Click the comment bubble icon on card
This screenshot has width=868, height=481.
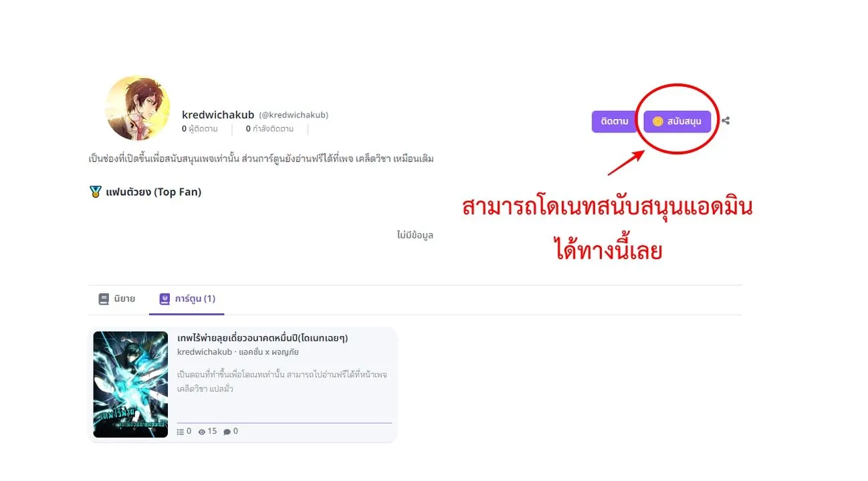point(227,432)
